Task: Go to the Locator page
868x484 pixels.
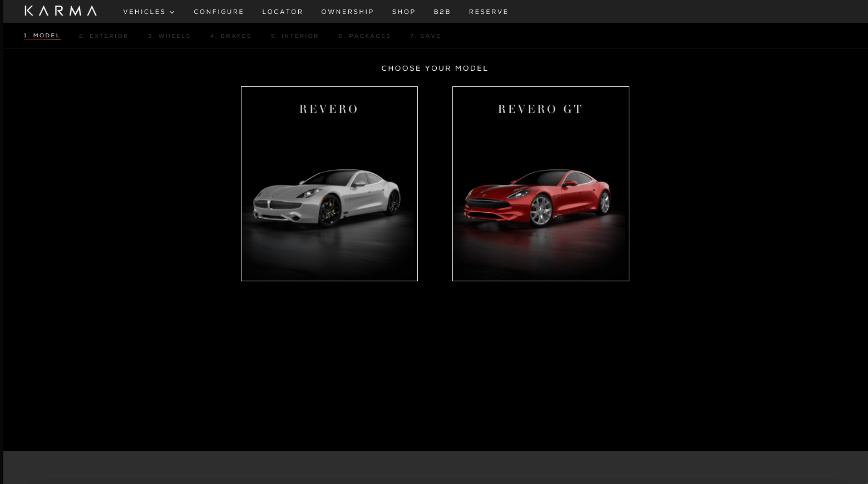Action: [283, 12]
